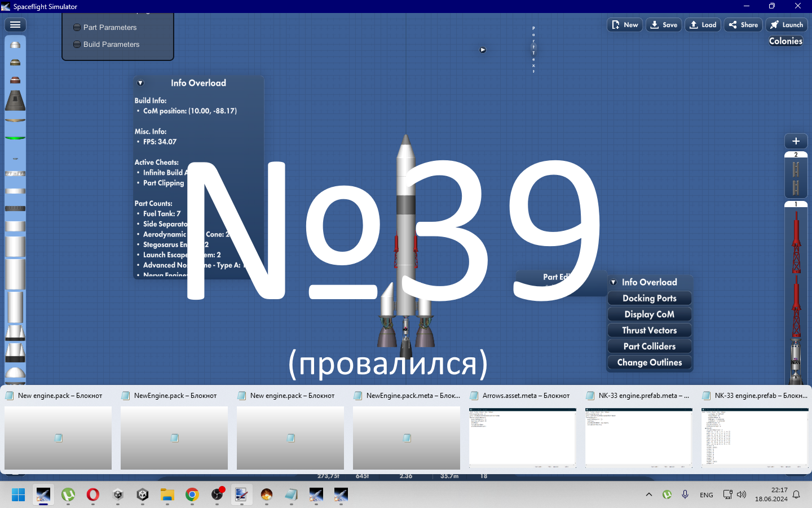The image size is (812, 508).
Task: Click the small play arrow marker on the build grid
Action: tap(483, 50)
